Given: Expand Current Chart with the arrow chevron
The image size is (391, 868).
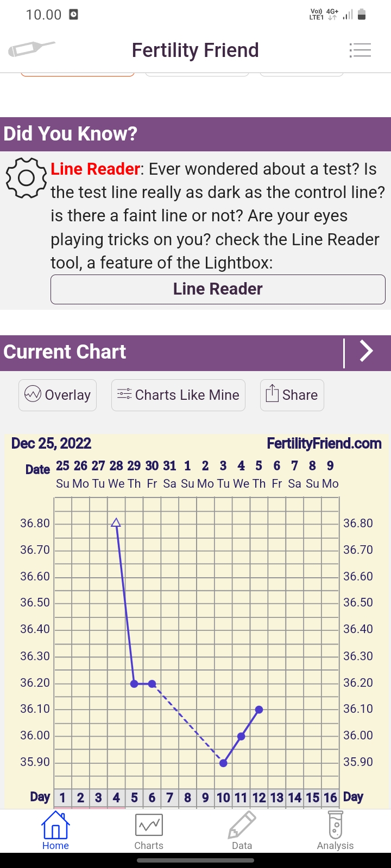Looking at the screenshot, I should [x=367, y=352].
